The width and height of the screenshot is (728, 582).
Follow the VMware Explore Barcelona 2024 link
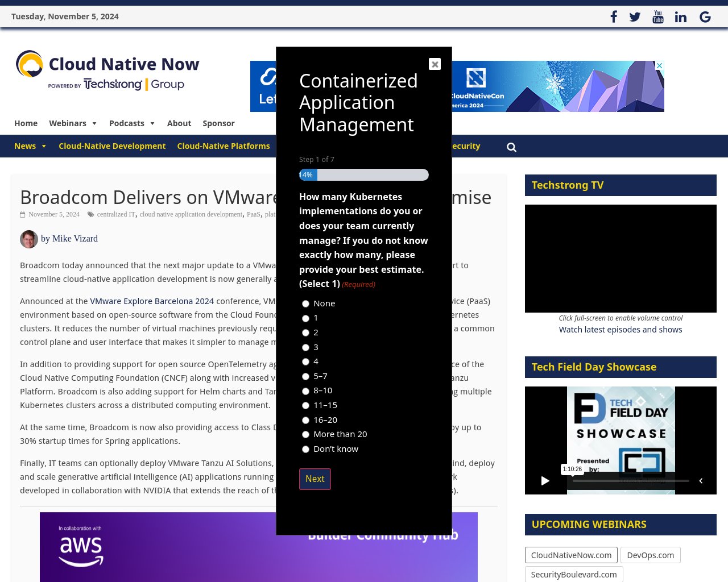coord(152,301)
